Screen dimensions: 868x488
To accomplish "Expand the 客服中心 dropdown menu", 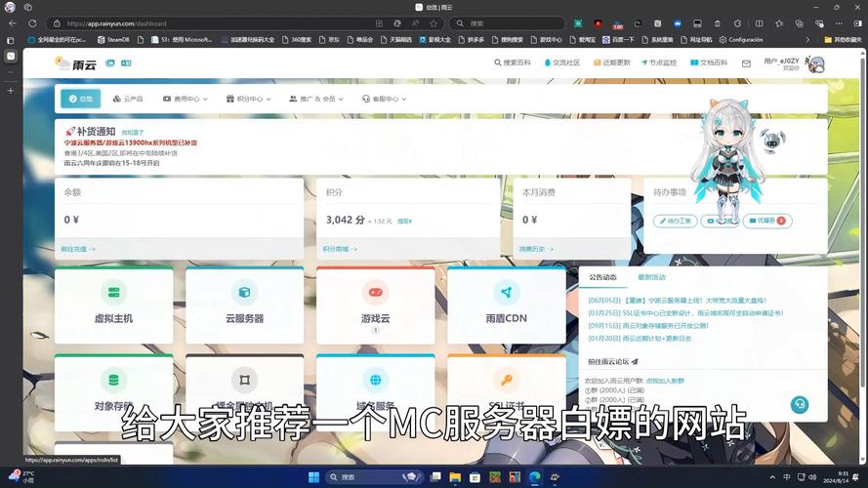I will click(384, 99).
